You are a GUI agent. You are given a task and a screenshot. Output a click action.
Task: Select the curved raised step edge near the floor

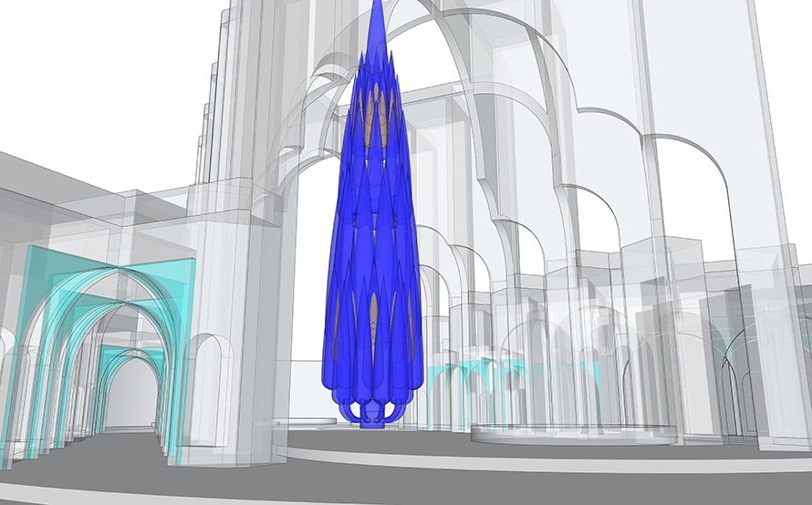click(x=547, y=462)
